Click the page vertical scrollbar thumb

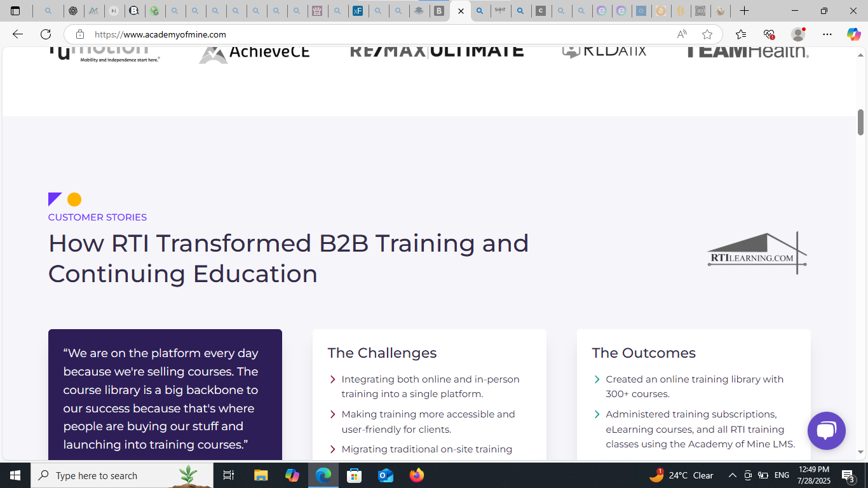(x=861, y=122)
